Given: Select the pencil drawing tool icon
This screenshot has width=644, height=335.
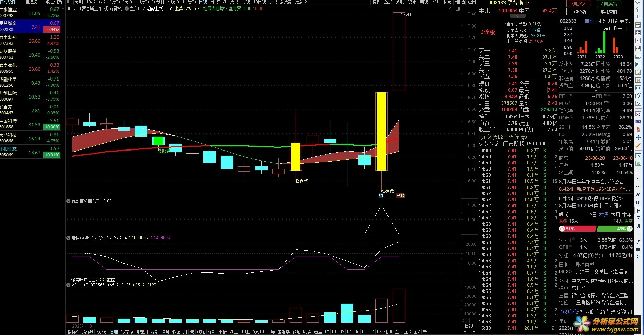Looking at the screenshot, I should pyautogui.click(x=638, y=145).
